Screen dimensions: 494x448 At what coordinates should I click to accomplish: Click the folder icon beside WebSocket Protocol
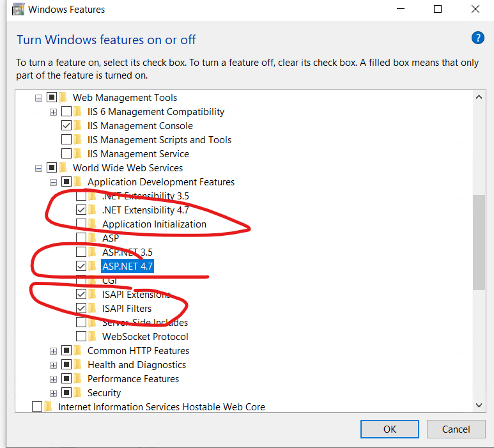coord(92,336)
